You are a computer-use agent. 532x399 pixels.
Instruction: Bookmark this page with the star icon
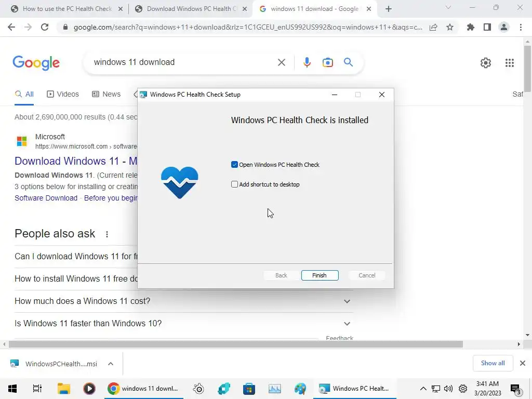click(450, 27)
